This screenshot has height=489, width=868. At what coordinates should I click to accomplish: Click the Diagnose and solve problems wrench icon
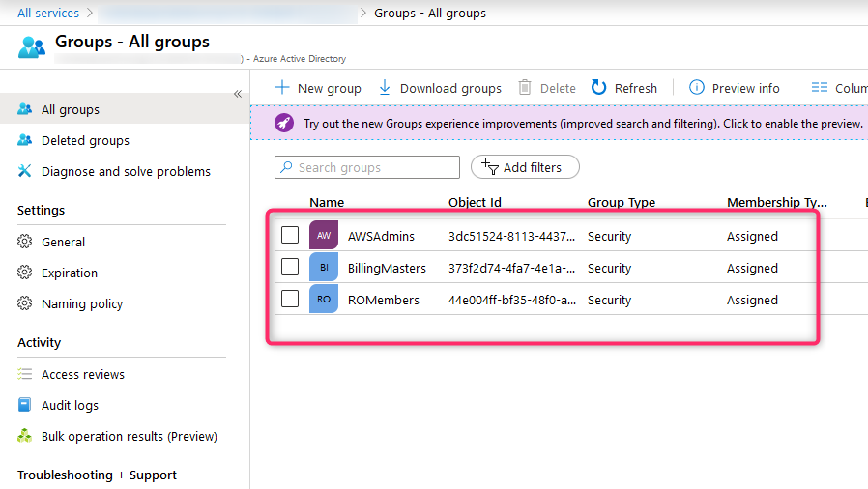click(x=24, y=171)
